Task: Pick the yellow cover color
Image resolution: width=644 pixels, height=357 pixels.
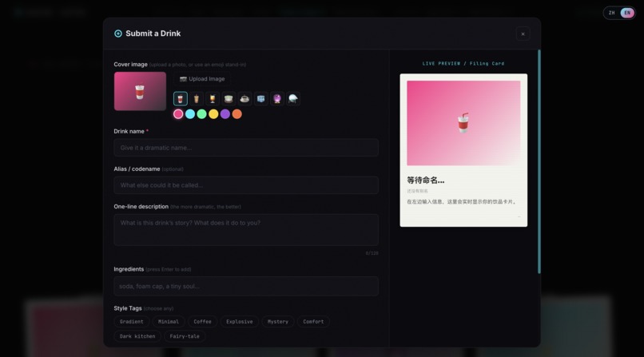Action: point(213,114)
